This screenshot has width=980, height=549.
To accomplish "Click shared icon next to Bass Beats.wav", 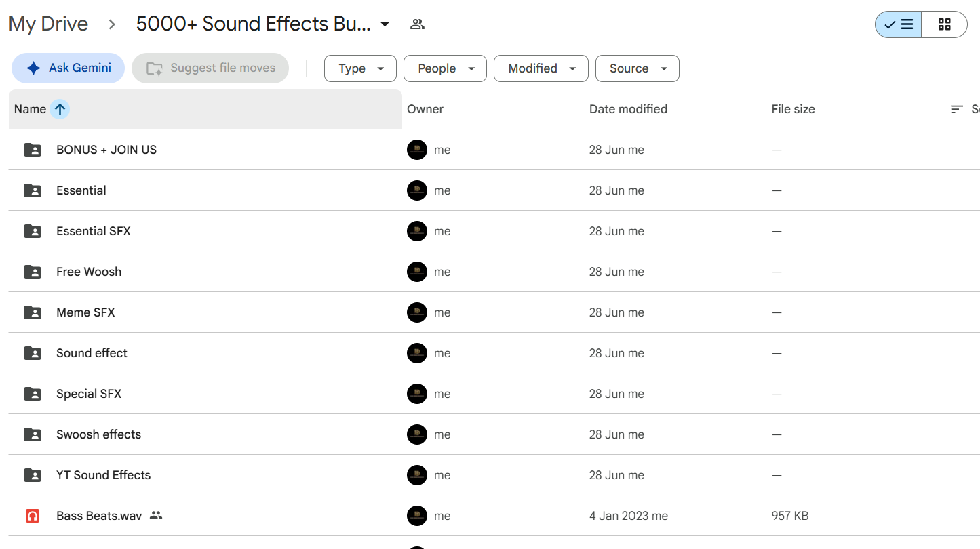I will tap(156, 516).
